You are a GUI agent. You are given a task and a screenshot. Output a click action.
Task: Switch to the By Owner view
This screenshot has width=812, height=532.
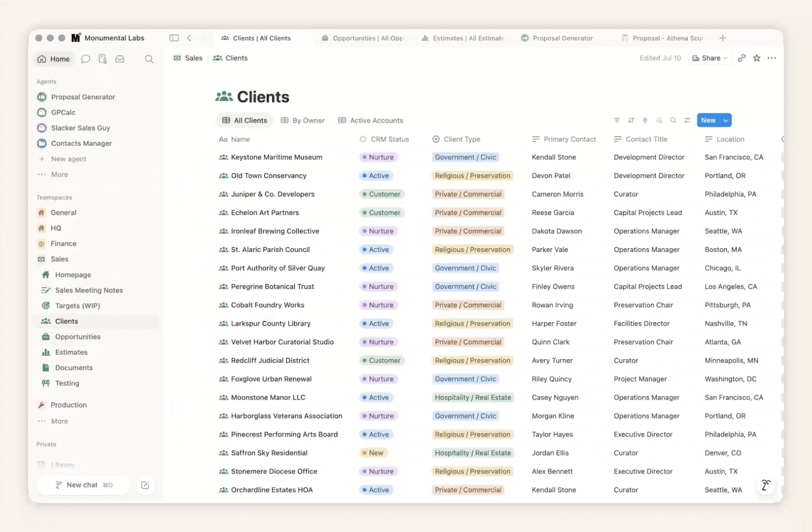pyautogui.click(x=303, y=120)
